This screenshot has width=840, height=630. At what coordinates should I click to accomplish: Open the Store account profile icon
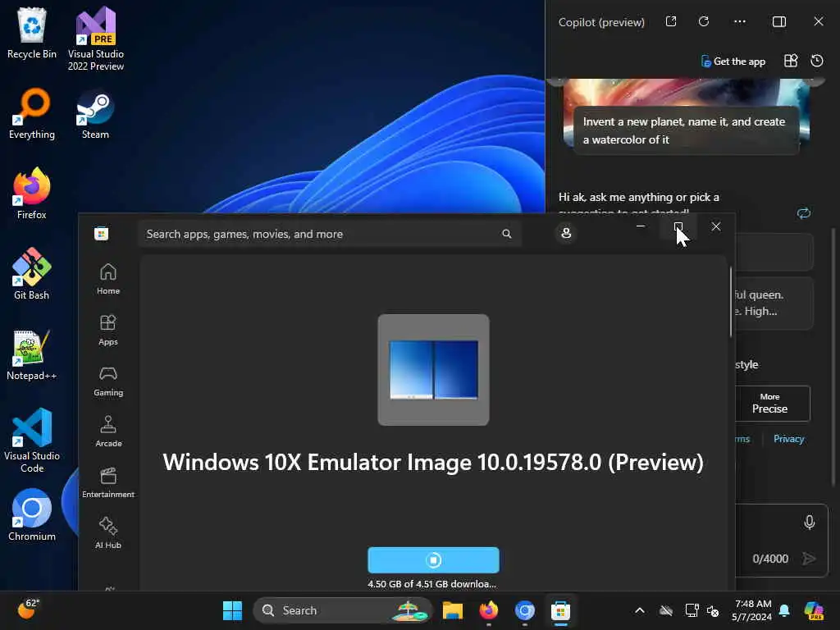(566, 233)
